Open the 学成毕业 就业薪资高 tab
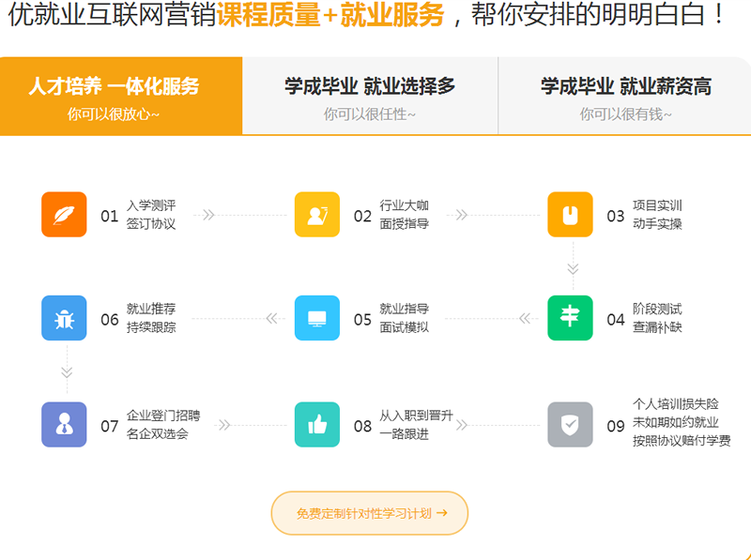This screenshot has width=751, height=560. (625, 96)
